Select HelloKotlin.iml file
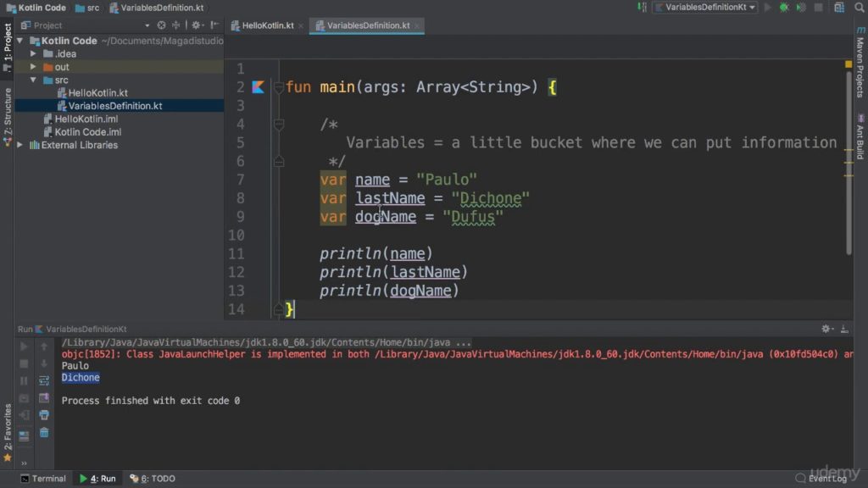The image size is (868, 488). tap(86, 119)
